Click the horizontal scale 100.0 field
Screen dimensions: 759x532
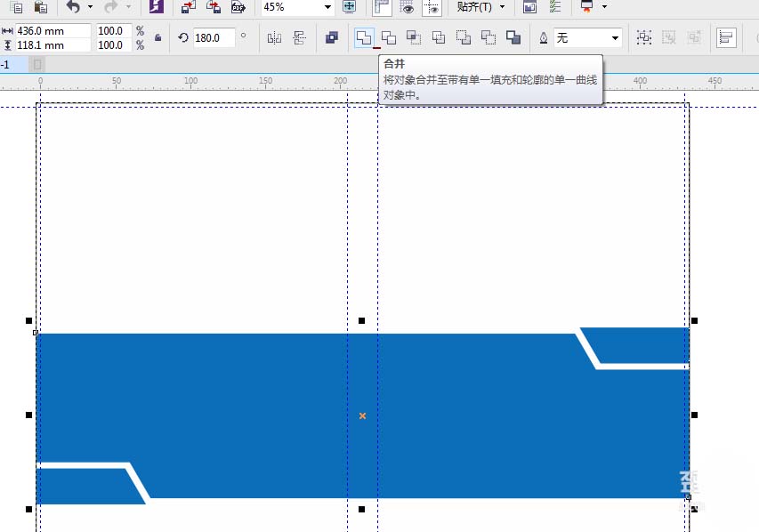114,31
